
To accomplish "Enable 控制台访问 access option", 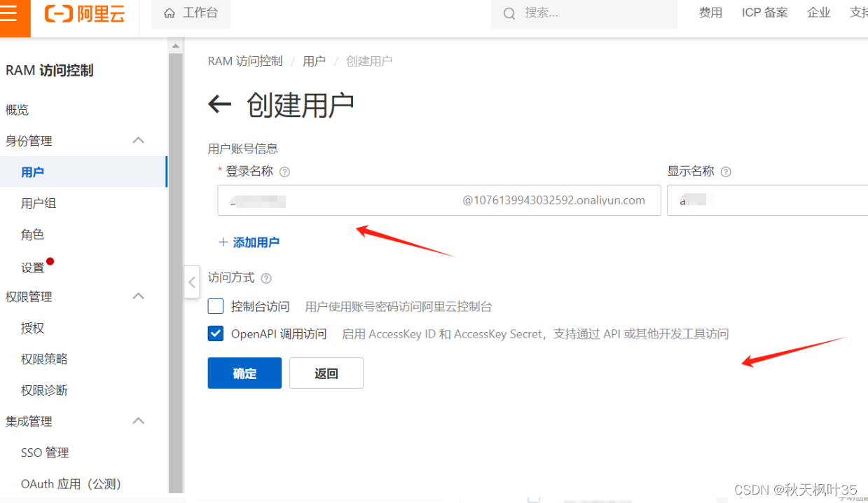I will point(215,306).
